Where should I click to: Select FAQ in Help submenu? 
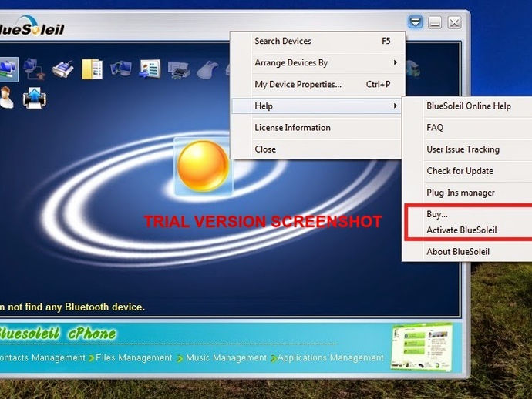tap(469, 128)
